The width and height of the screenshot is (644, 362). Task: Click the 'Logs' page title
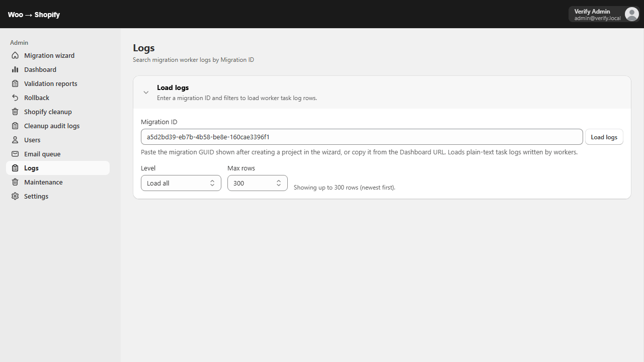pos(144,48)
